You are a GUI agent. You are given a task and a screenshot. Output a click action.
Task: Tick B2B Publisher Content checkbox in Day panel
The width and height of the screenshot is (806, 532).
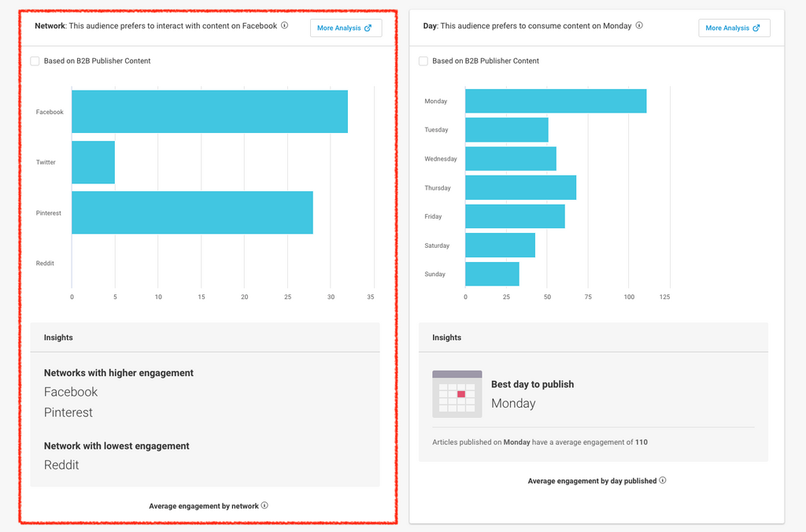[423, 61]
